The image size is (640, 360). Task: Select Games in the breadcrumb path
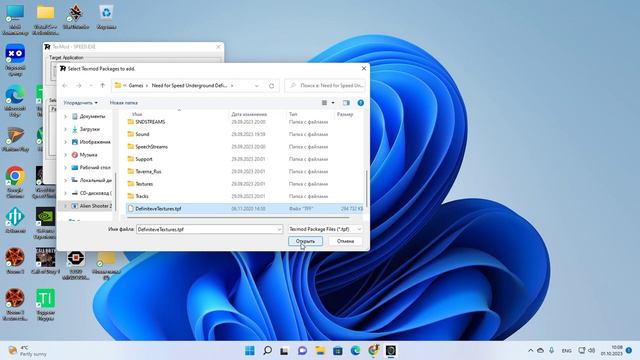tap(136, 86)
